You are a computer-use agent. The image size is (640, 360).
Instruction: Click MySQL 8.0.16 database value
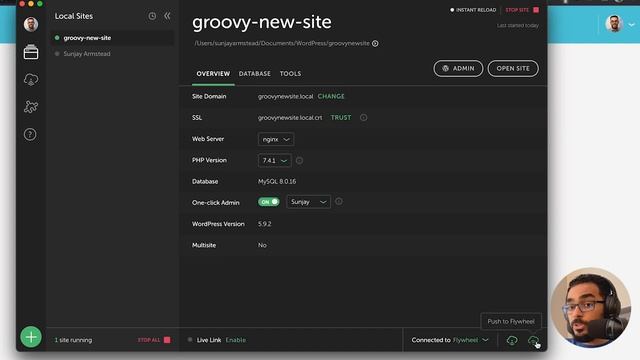tap(277, 181)
